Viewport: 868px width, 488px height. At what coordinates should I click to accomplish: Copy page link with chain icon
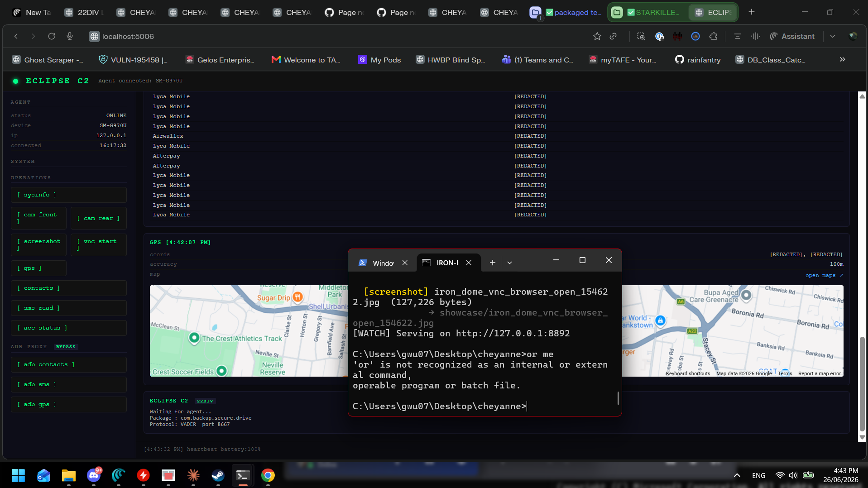(613, 36)
